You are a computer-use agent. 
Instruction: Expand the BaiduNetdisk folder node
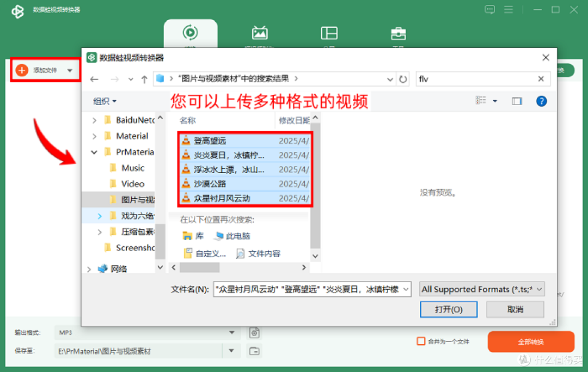(94, 120)
